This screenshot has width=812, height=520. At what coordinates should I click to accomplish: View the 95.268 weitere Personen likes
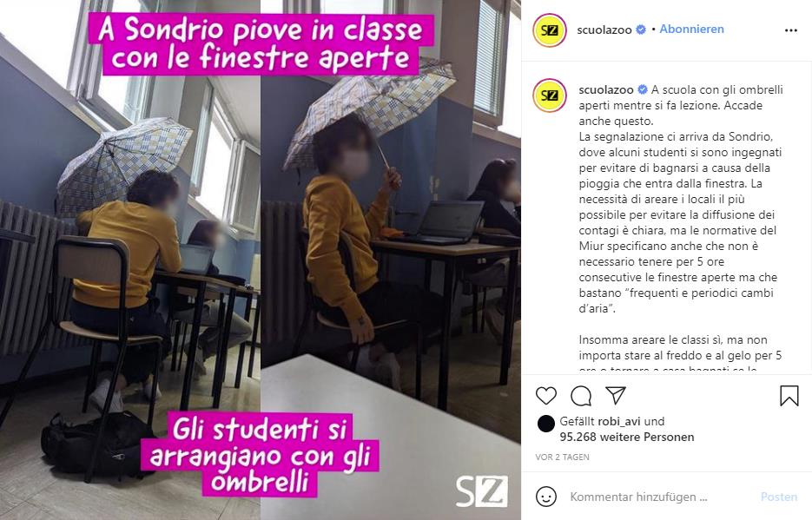click(627, 437)
